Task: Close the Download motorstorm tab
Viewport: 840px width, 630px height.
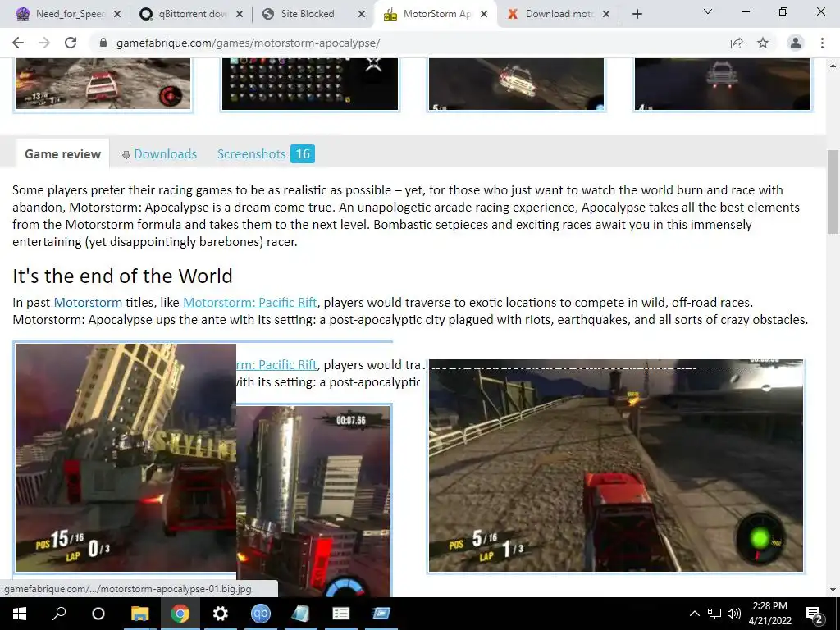Action: coord(606,14)
